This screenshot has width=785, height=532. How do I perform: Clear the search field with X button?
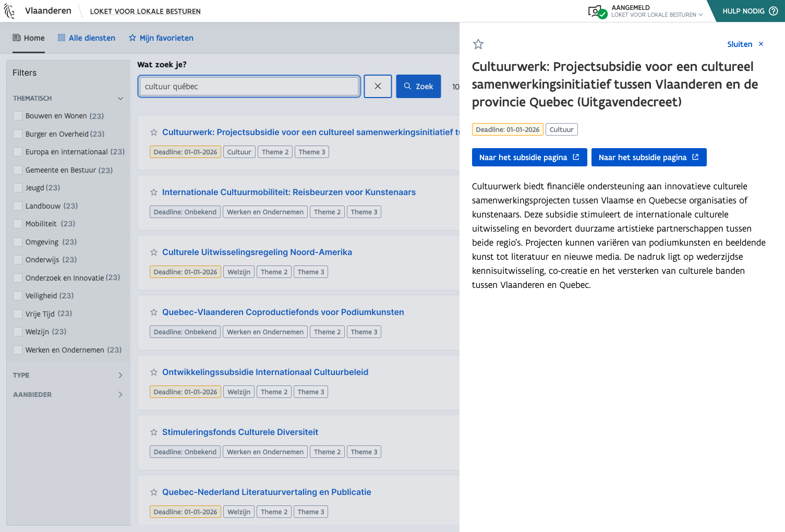(x=378, y=87)
